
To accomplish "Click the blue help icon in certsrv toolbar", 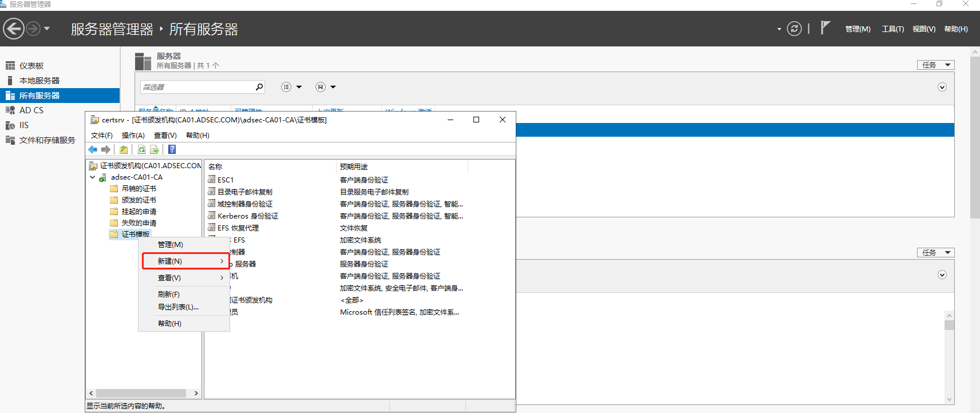I will click(x=172, y=150).
